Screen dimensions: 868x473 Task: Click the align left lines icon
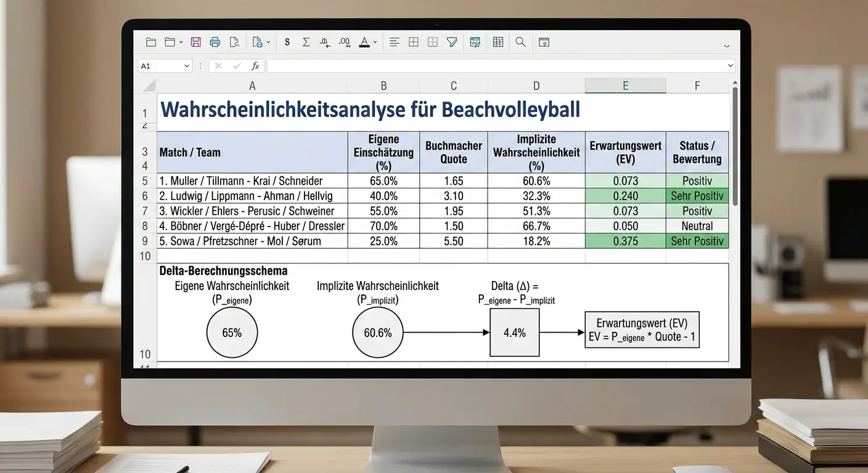tap(395, 42)
